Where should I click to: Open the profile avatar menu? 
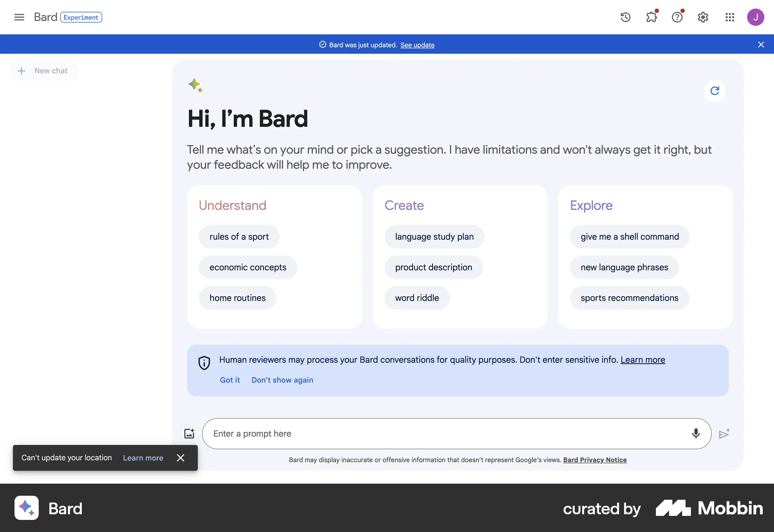click(x=756, y=17)
